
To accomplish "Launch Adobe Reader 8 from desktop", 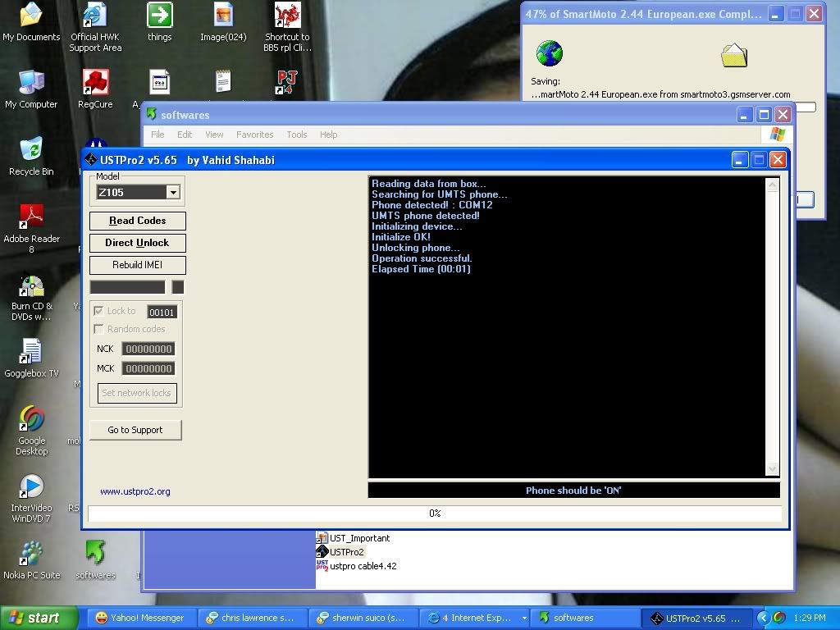I will pyautogui.click(x=31, y=230).
